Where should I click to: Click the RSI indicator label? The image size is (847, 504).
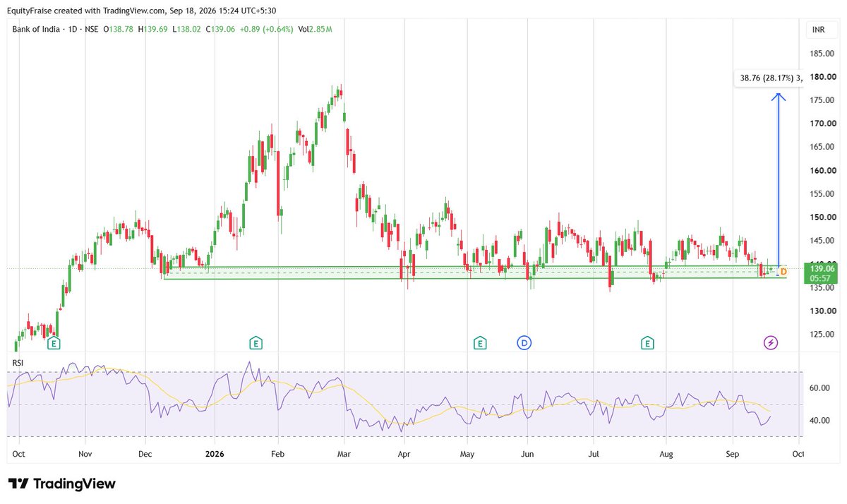pyautogui.click(x=18, y=363)
